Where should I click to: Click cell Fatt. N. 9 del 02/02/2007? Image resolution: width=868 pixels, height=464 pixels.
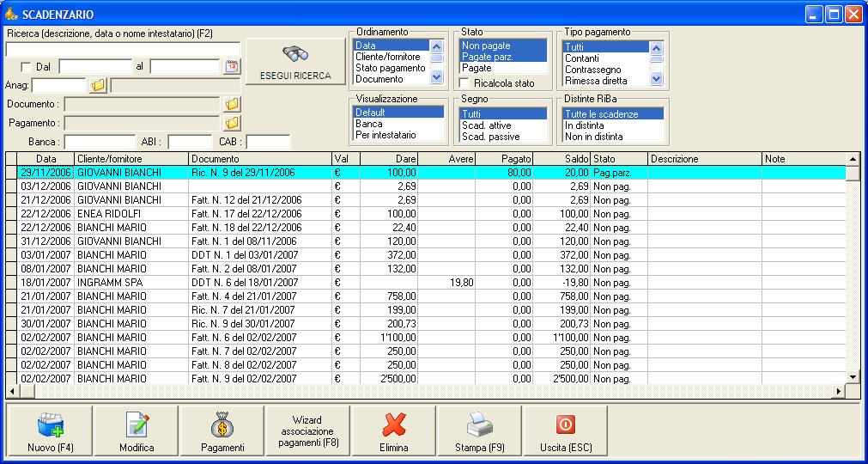pyautogui.click(x=260, y=379)
